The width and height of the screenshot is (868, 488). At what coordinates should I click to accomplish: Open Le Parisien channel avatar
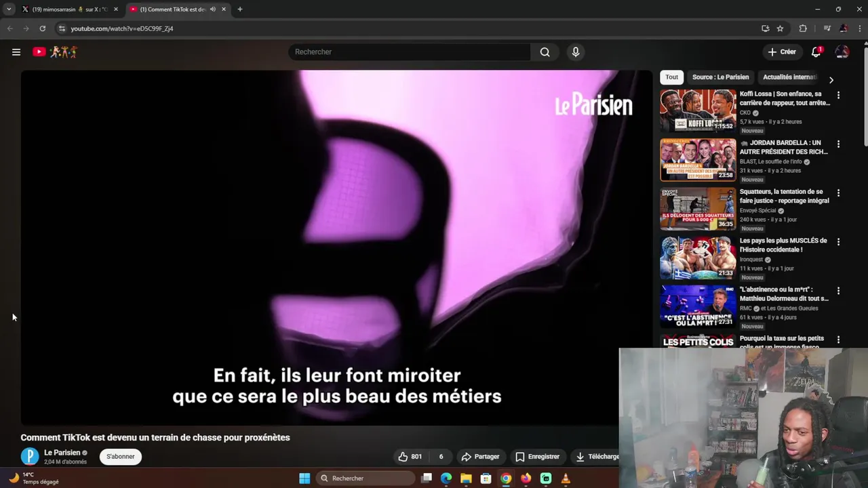click(30, 457)
